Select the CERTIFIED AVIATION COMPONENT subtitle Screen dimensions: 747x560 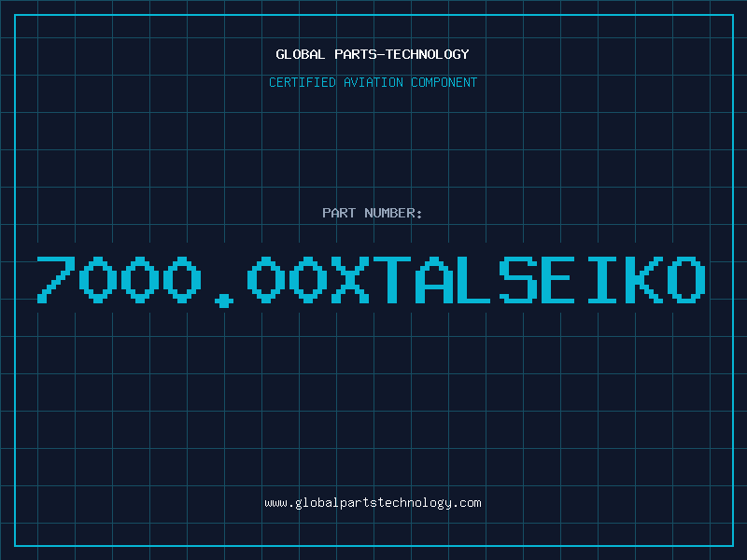pos(373,82)
